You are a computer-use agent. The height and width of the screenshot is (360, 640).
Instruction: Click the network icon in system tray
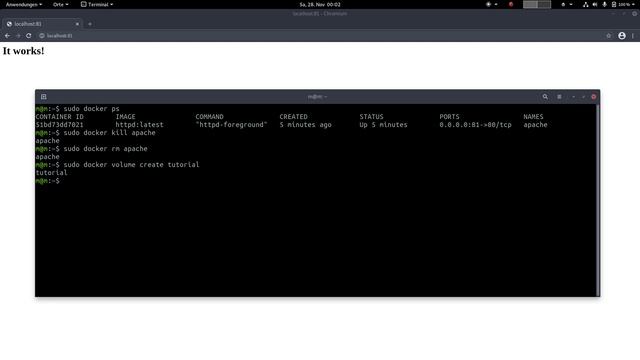coord(585,4)
